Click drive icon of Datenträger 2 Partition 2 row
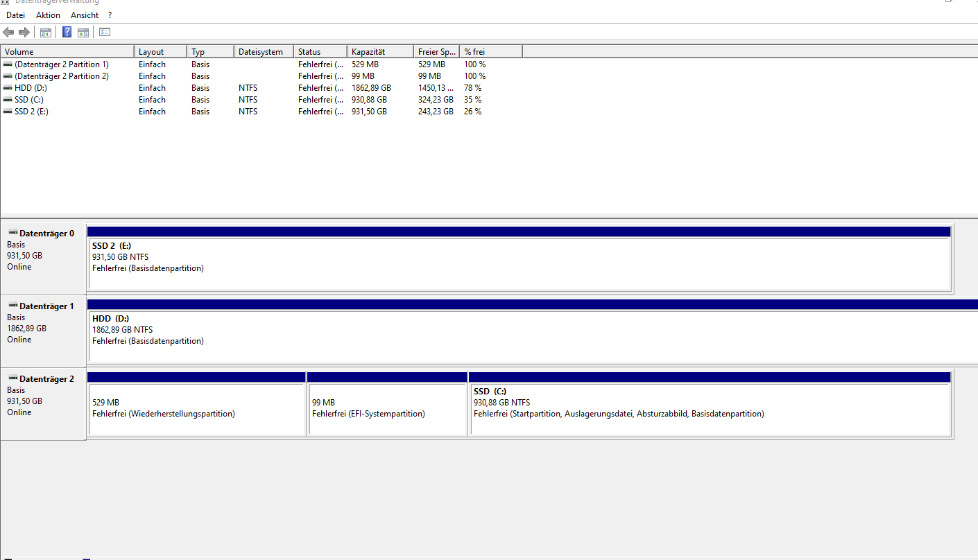This screenshot has height=560, width=978. tap(8, 76)
